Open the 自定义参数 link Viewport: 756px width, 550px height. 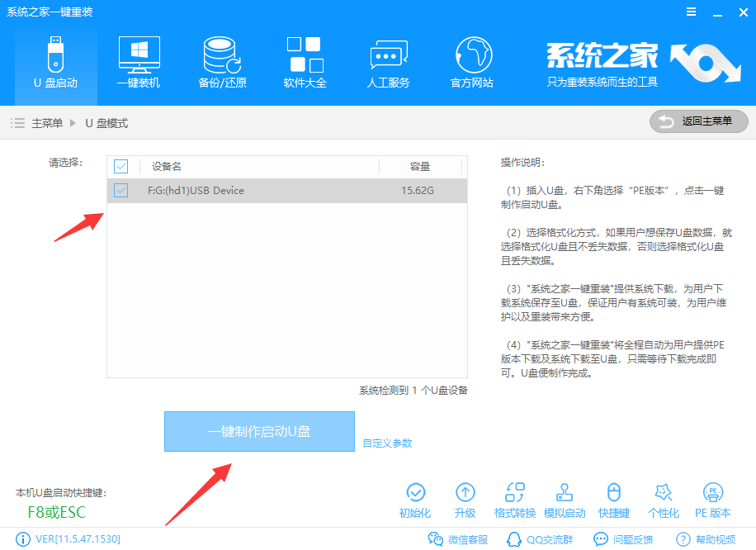(x=387, y=443)
